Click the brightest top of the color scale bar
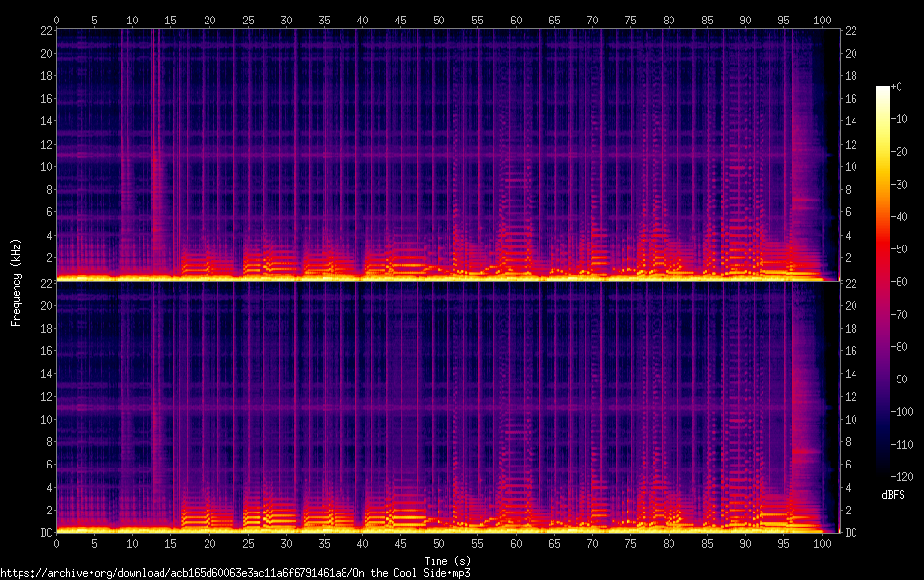Screen dimensions: 924x580 [x=883, y=90]
